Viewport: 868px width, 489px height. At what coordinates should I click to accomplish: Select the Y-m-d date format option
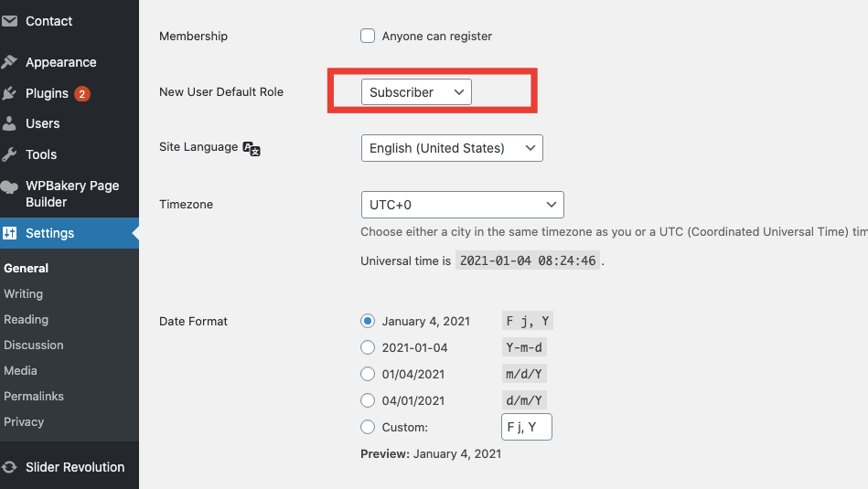point(368,347)
